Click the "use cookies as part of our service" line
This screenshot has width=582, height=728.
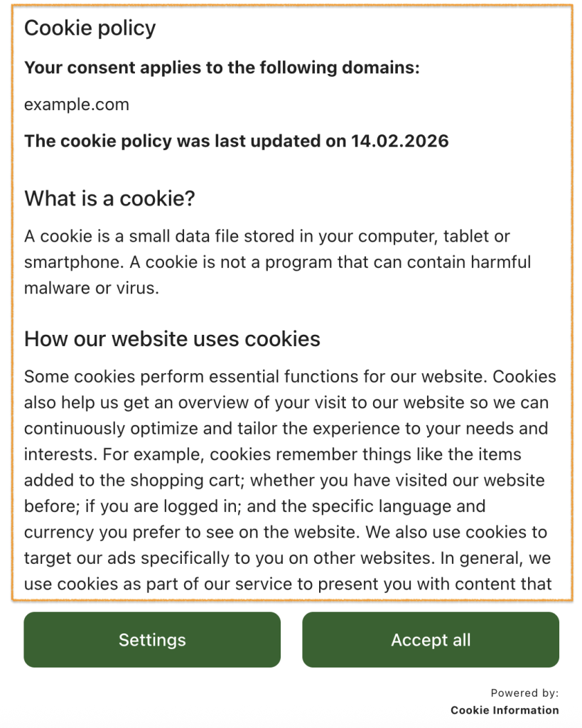click(x=288, y=584)
